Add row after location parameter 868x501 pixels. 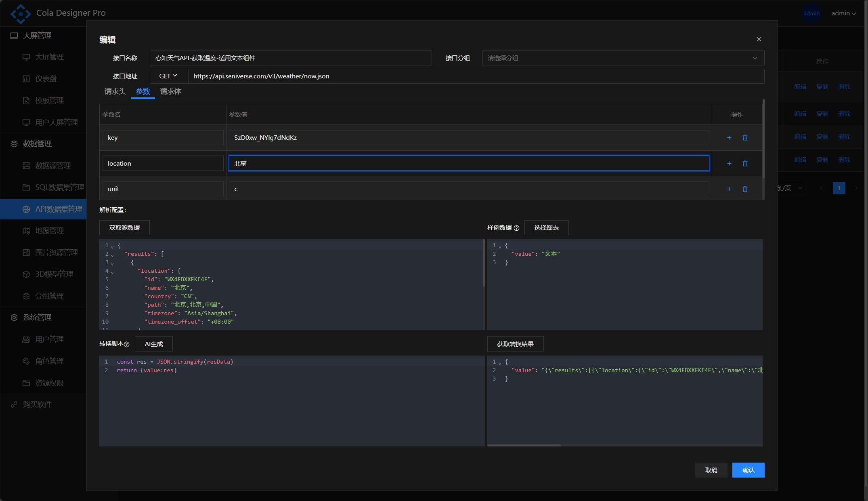coord(729,164)
